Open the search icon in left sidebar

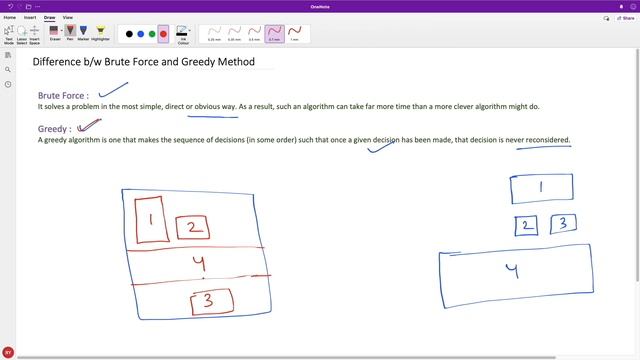pyautogui.click(x=8, y=70)
